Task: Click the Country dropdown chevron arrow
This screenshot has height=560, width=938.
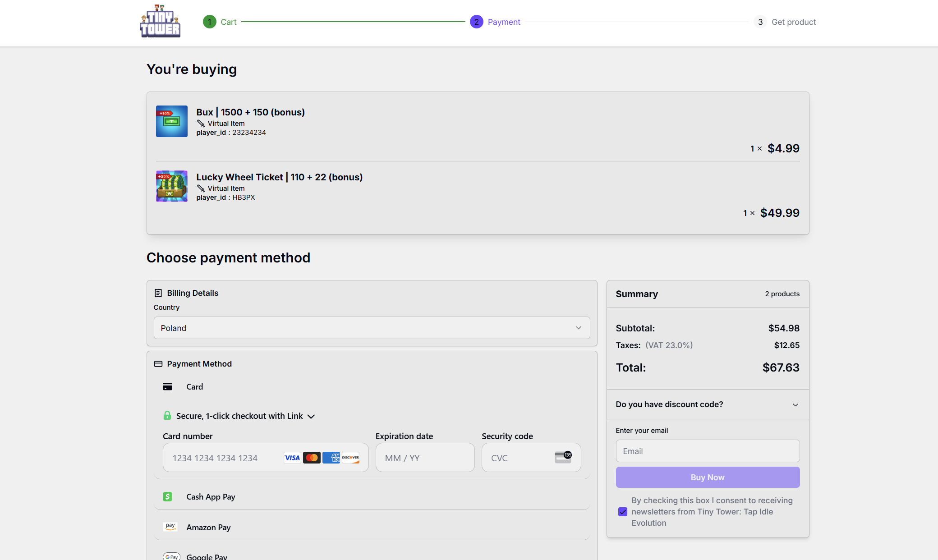Action: coord(578,328)
